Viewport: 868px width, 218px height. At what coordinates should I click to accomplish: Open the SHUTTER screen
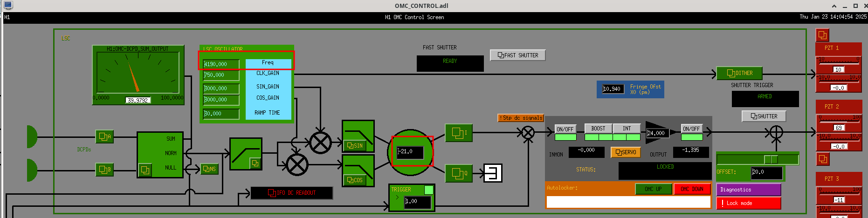pos(764,116)
